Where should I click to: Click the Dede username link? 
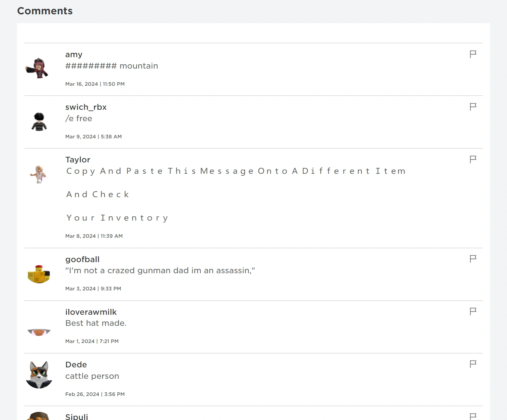pos(76,365)
